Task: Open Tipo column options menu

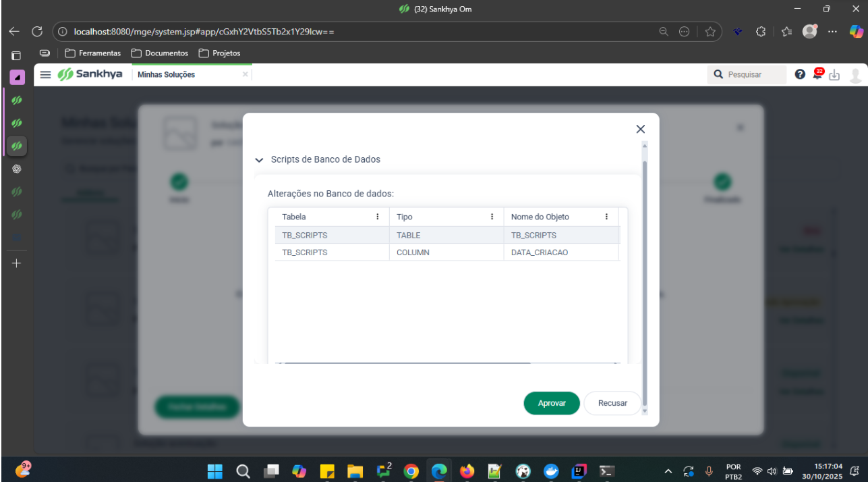Action: 492,217
